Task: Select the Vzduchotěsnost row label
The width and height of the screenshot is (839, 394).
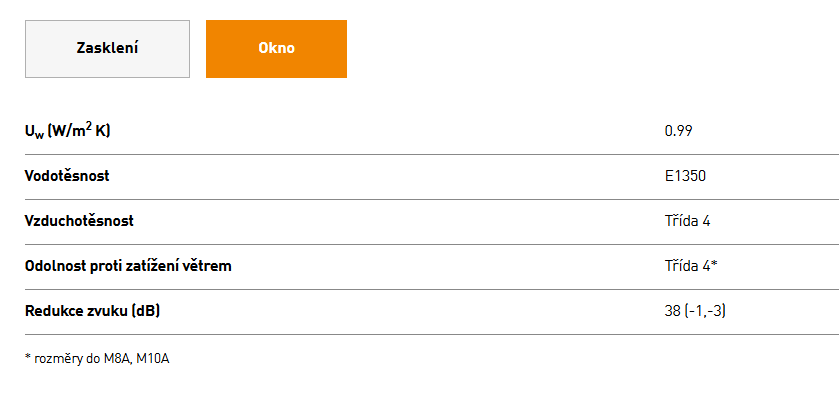Action: coord(79,221)
